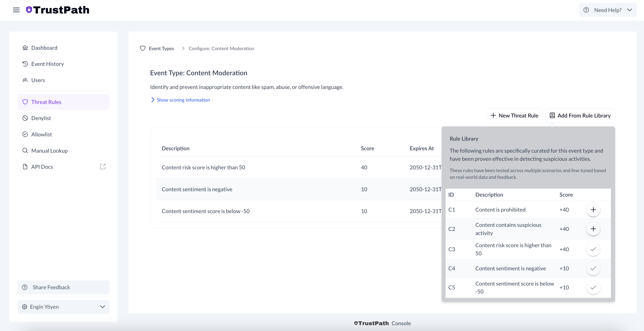The width and height of the screenshot is (644, 331).
Task: Click the Expires At column header
Action: 422,148
